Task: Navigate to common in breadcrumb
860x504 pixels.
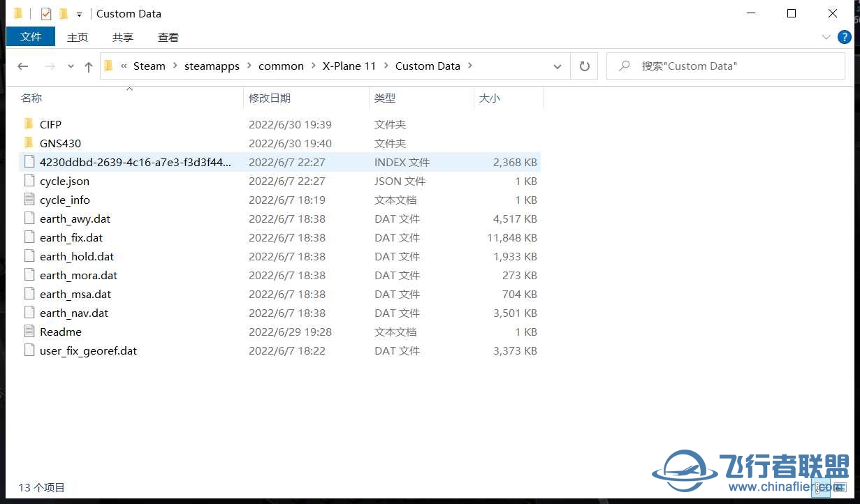Action: click(281, 66)
